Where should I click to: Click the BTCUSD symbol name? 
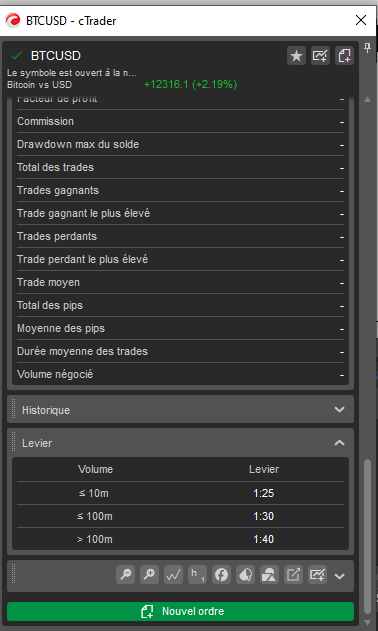click(x=56, y=56)
